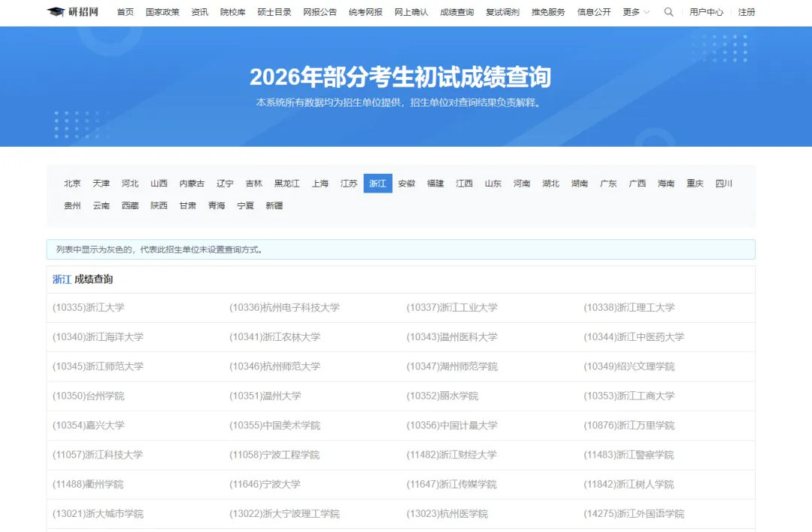Select the 北京 province tab
This screenshot has height=532, width=812.
[x=72, y=184]
